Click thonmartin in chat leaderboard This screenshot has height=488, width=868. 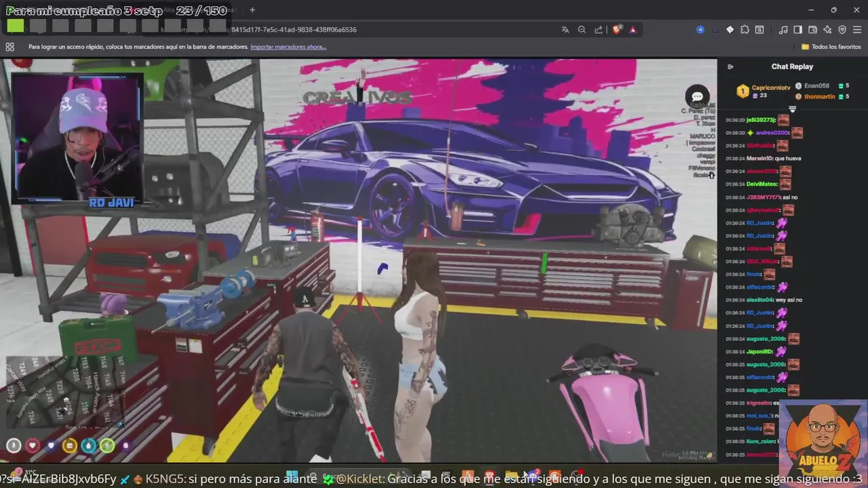point(819,96)
